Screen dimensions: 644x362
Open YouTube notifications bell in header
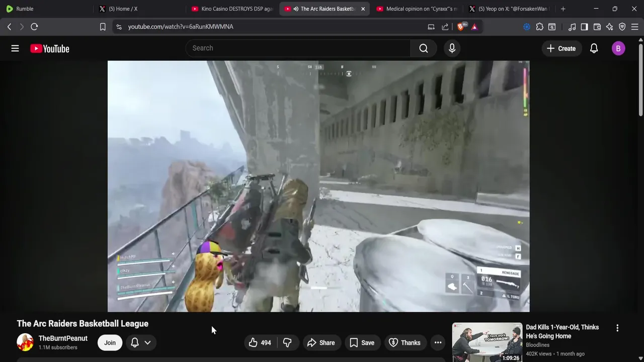point(594,48)
